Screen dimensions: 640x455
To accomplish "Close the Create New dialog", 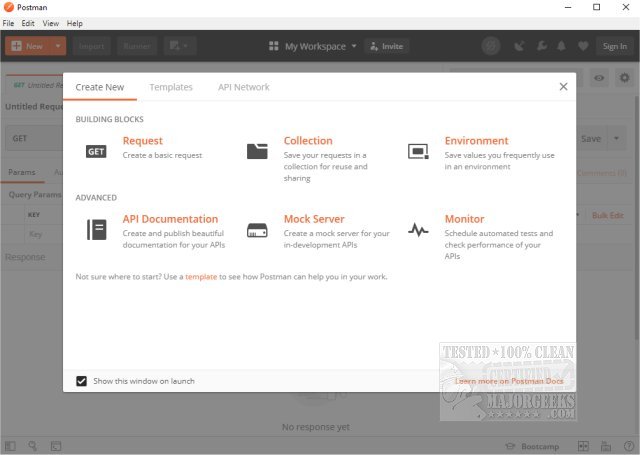I will (563, 87).
